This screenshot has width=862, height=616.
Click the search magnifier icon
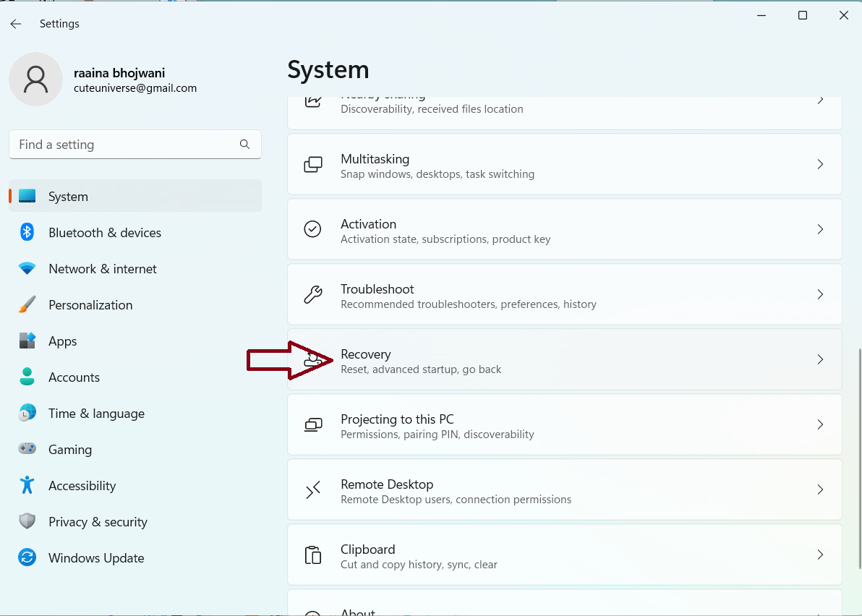[x=244, y=145]
